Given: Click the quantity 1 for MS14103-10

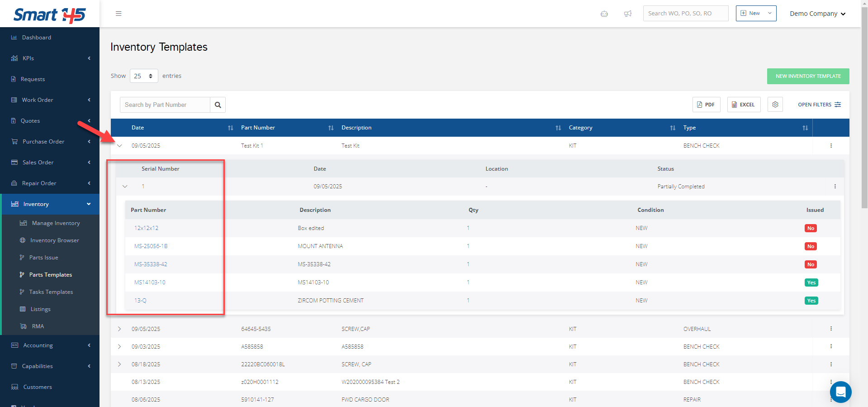Looking at the screenshot, I should tap(468, 283).
